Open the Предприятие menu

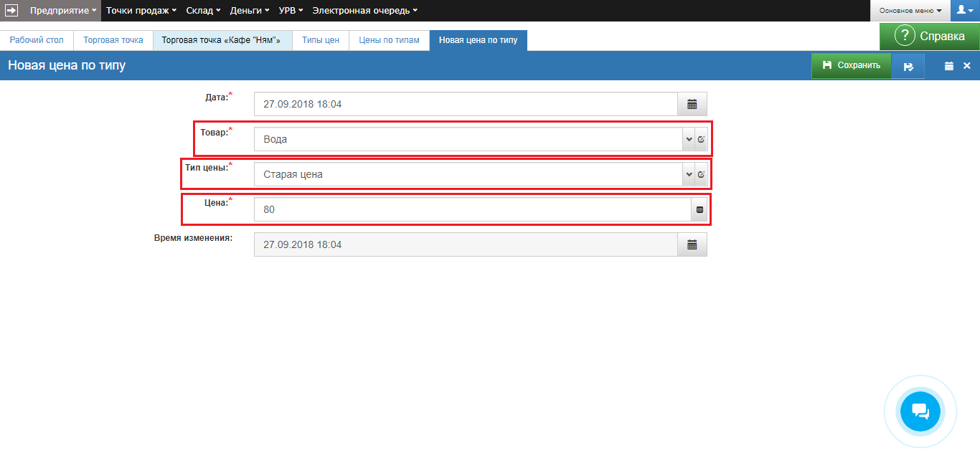pyautogui.click(x=63, y=11)
